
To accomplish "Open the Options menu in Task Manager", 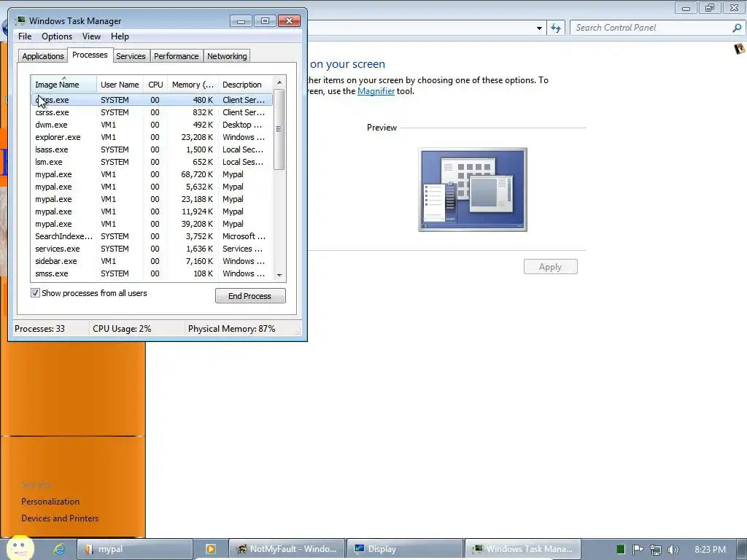I will (57, 36).
